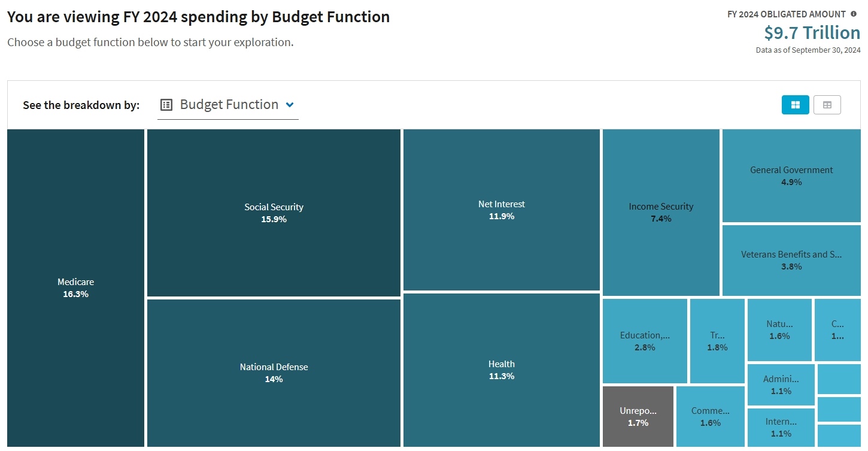Select the Medicare 16.3% block
Screen dimensions: 868x451
75,287
